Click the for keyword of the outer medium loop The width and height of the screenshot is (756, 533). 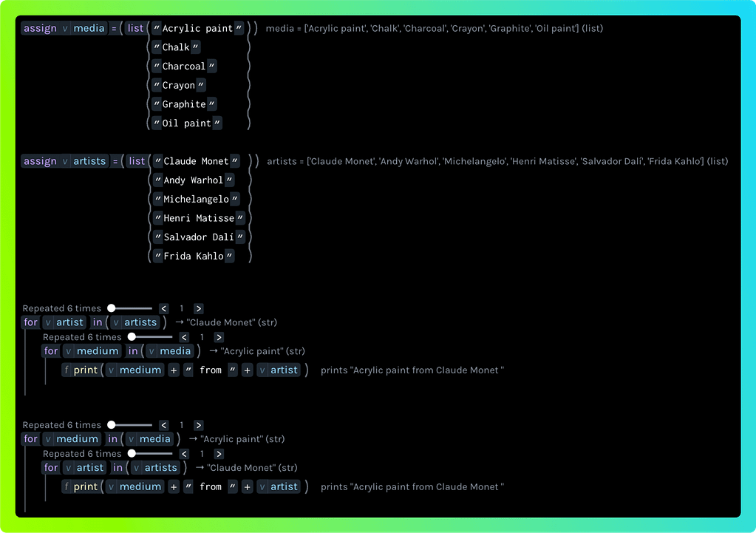click(30, 439)
